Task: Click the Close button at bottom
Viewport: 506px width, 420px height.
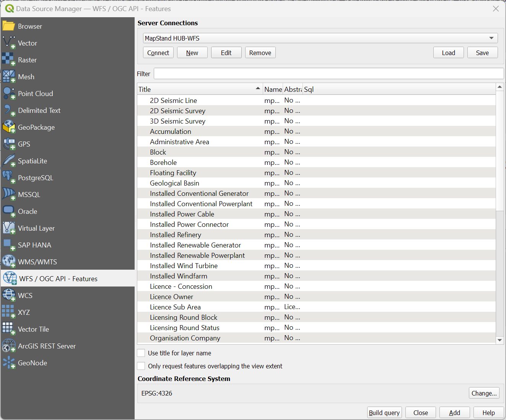Action: [421, 413]
